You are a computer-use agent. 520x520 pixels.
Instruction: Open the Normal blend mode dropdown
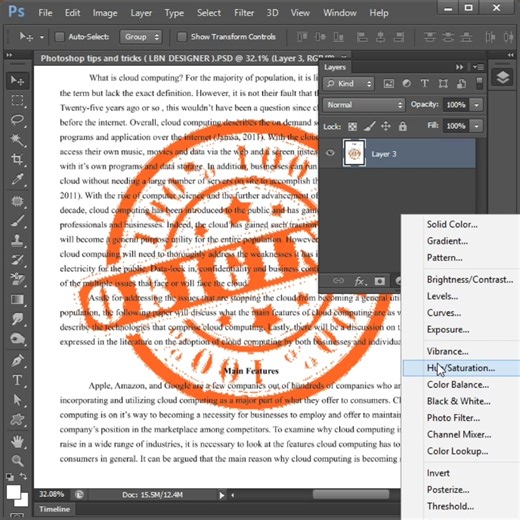[364, 105]
